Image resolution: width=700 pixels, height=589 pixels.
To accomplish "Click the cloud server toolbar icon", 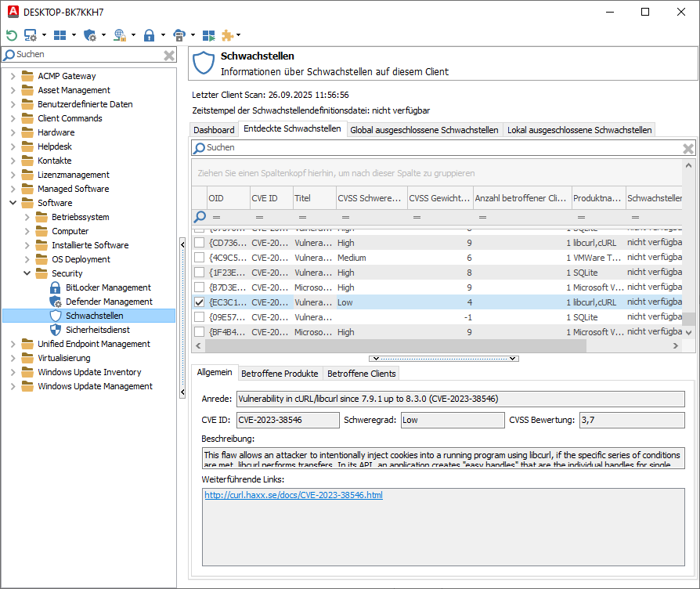I will 179,34.
